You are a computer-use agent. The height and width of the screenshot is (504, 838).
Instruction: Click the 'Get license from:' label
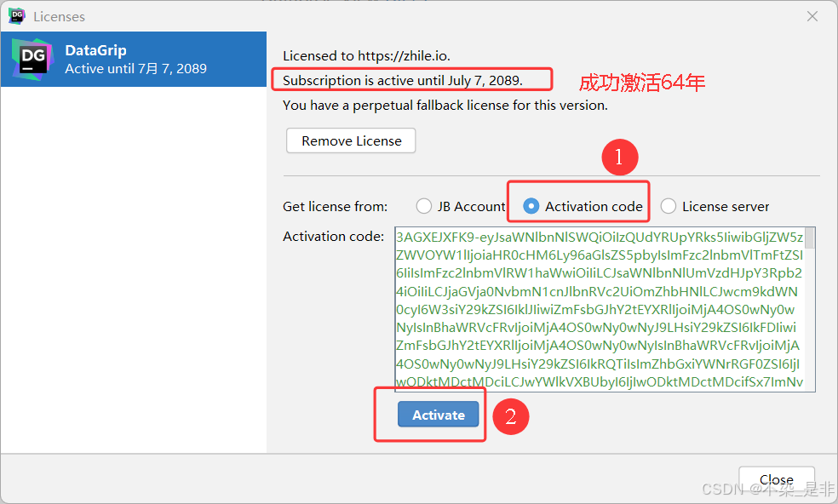[335, 206]
